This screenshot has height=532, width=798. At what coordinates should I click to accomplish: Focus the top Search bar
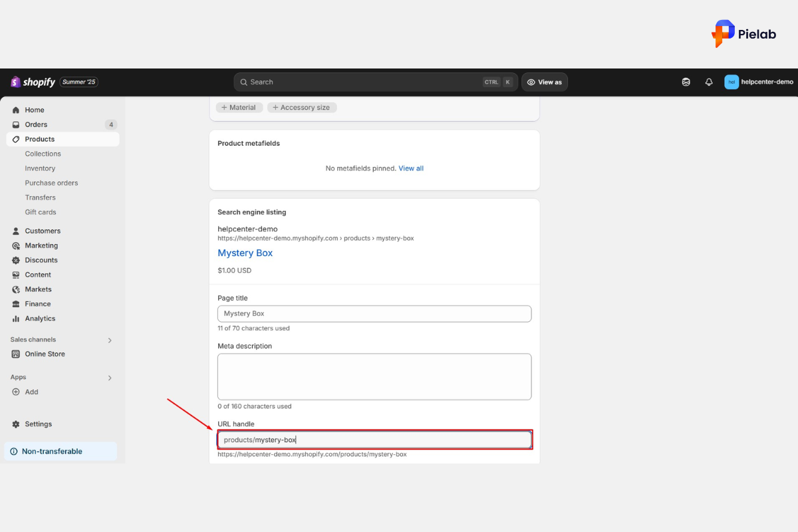[376, 82]
